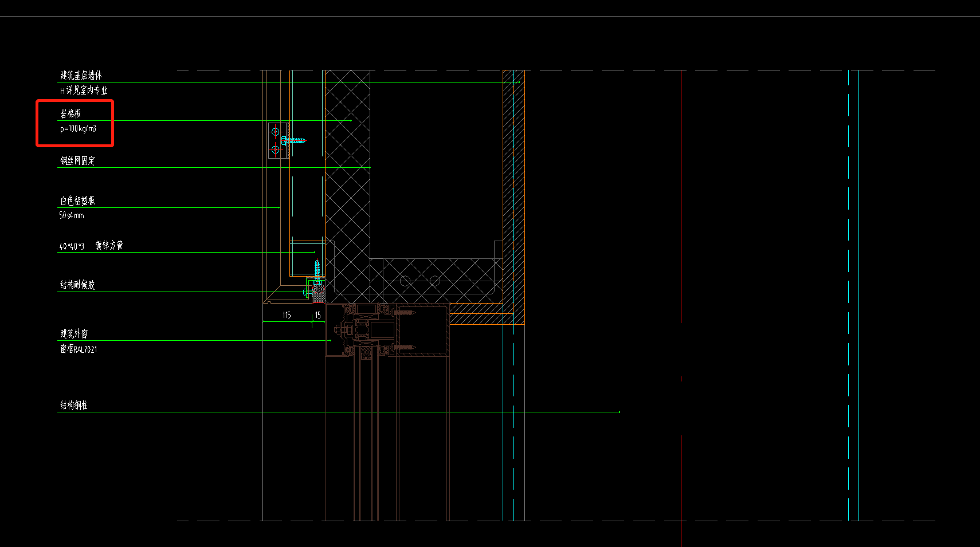Image resolution: width=980 pixels, height=547 pixels.
Task: Select the '岩棉板' annotation label
Action: (x=71, y=113)
